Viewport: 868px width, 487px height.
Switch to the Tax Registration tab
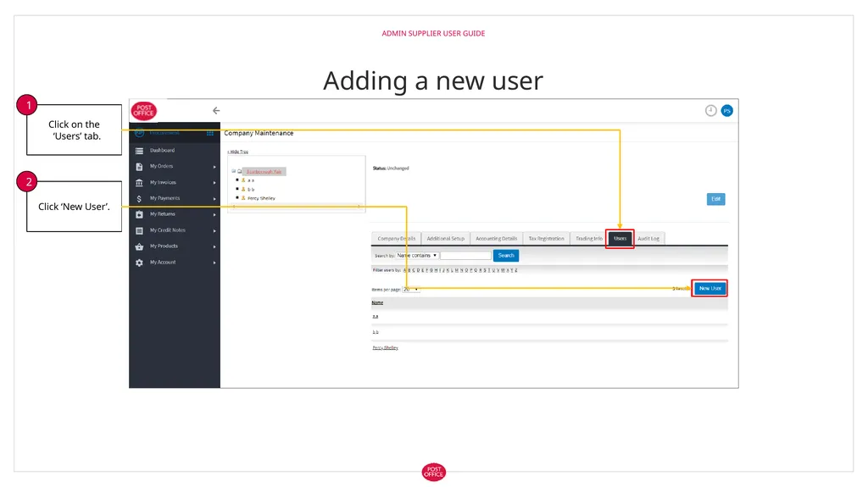click(547, 239)
